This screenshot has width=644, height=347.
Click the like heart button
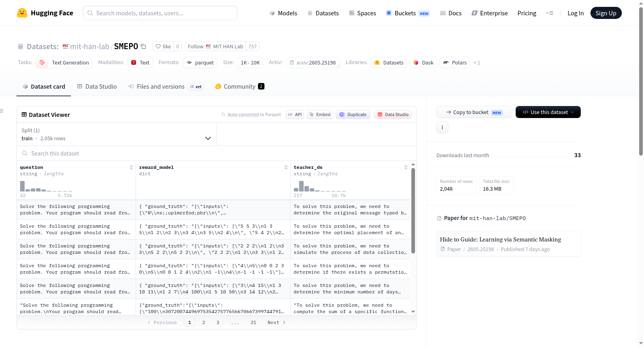coord(163,46)
